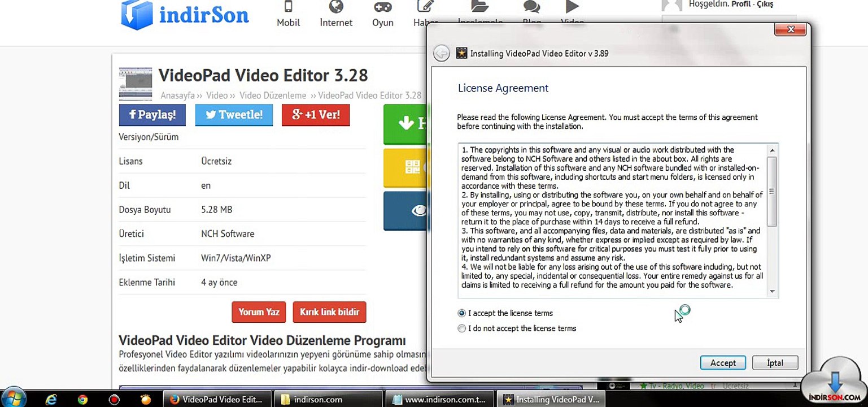Click the back arrow in the installer
This screenshot has width=868, height=407.
click(x=442, y=53)
